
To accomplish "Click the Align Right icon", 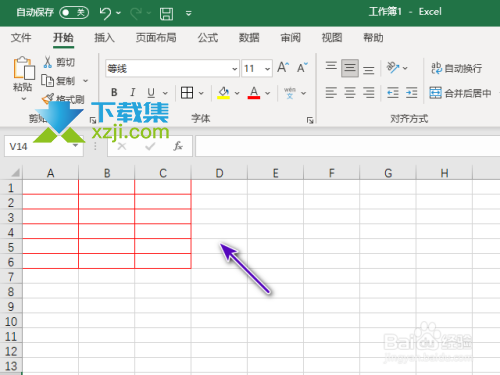I will tap(368, 92).
